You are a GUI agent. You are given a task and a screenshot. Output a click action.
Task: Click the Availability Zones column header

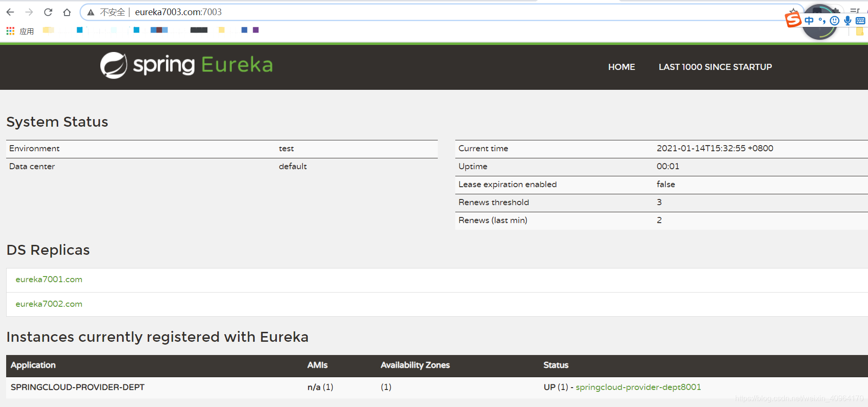coord(415,365)
